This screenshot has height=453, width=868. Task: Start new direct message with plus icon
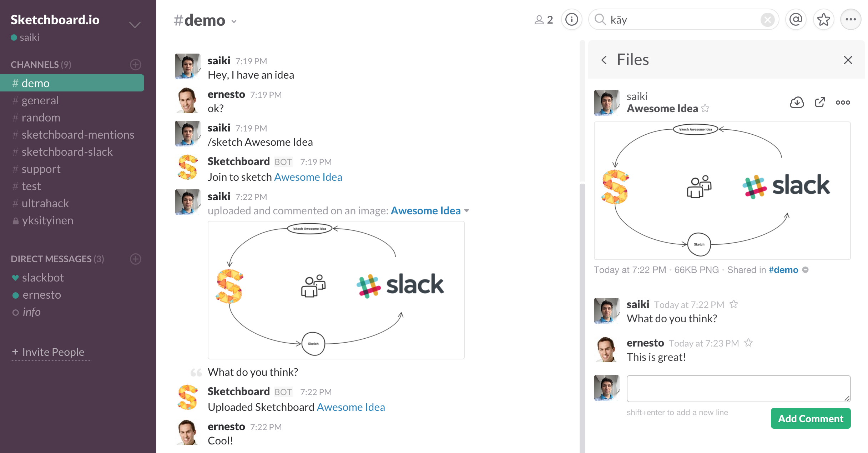[135, 259]
